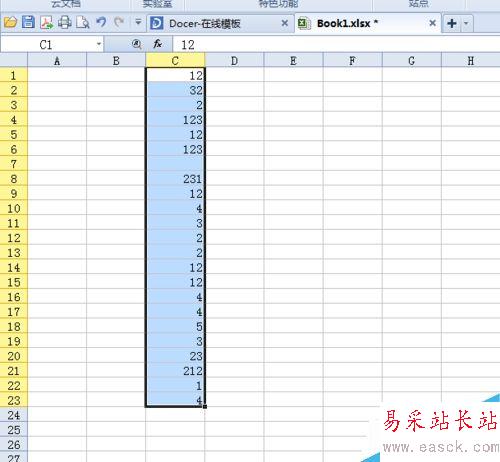Select column E header
The image size is (500, 462).
point(293,61)
